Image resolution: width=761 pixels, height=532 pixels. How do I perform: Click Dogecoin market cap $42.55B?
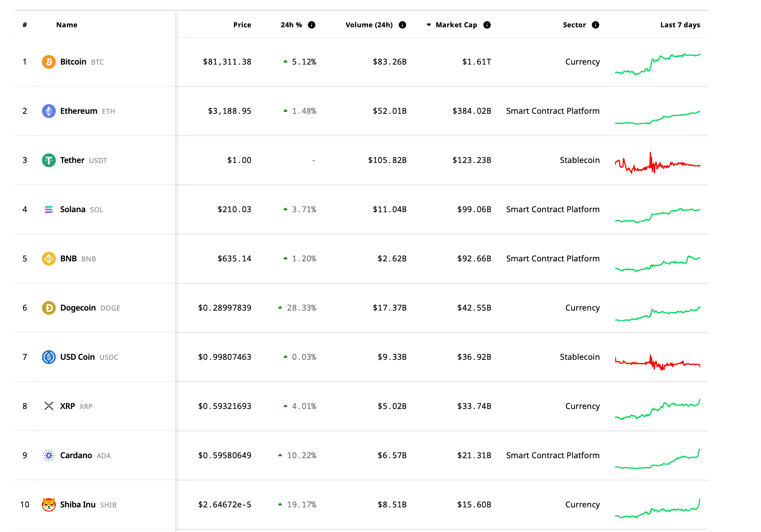[x=474, y=308]
